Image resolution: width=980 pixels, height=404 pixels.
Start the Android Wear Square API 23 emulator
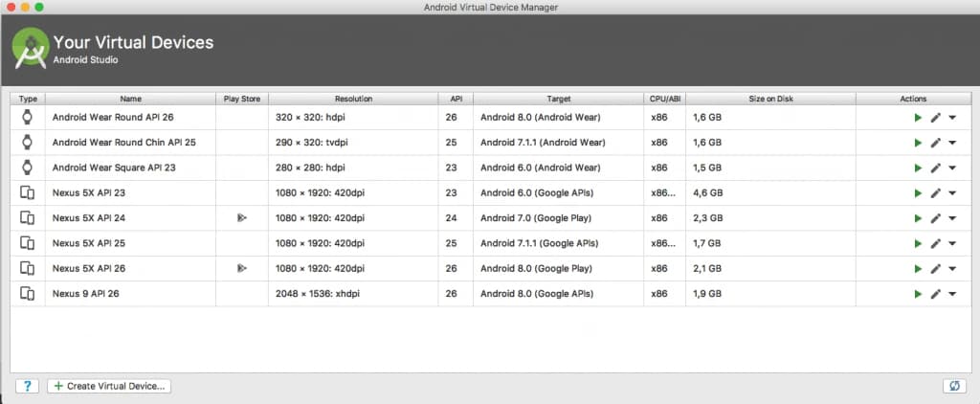(x=918, y=168)
